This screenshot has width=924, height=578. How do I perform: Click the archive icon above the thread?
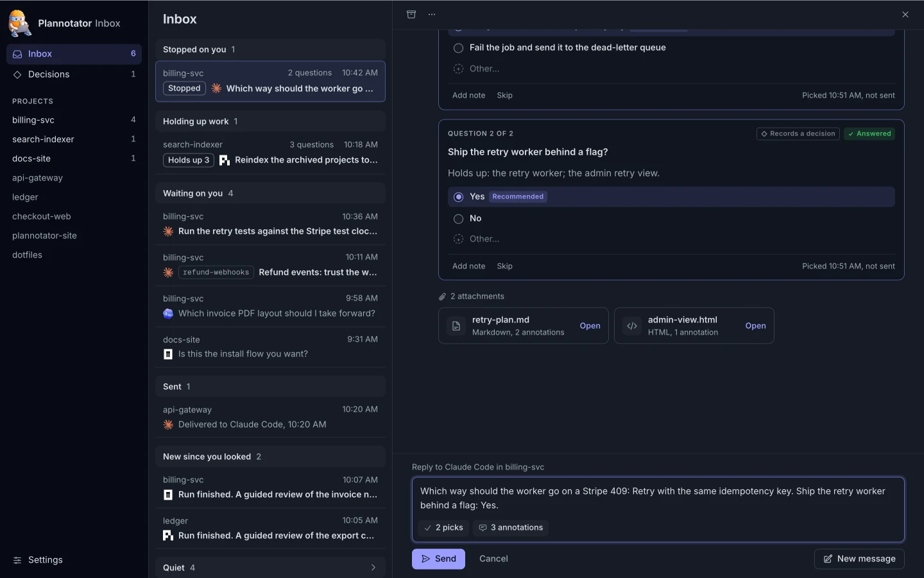coord(411,14)
